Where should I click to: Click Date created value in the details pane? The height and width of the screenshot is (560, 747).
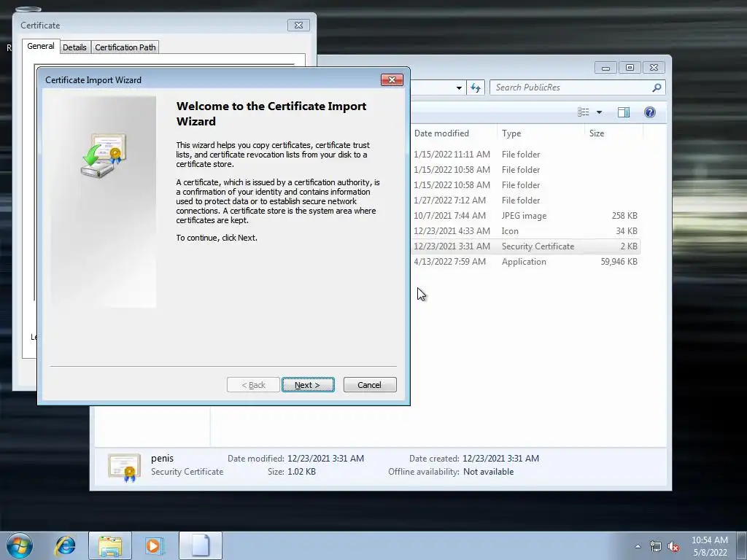[x=500, y=459]
